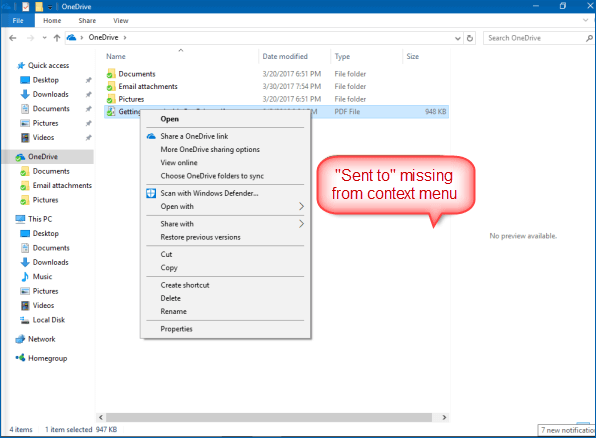This screenshot has width=596, height=438.
Task: Click the chevron after OneDrive in path
Action: point(125,37)
